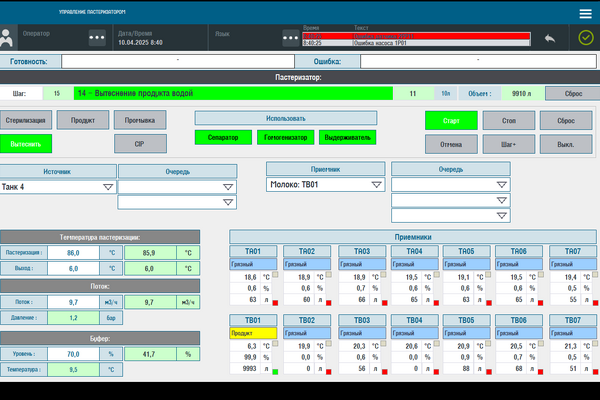Open the Язык ellipsis options button
This screenshot has width=600, height=400.
click(291, 38)
